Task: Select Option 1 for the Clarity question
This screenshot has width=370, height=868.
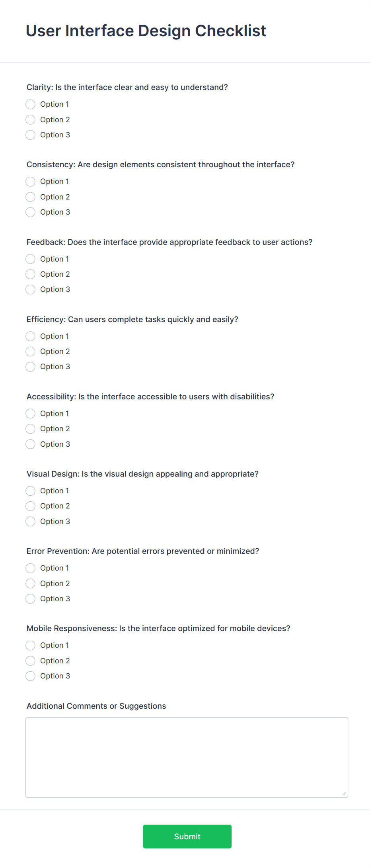Action: pyautogui.click(x=31, y=104)
